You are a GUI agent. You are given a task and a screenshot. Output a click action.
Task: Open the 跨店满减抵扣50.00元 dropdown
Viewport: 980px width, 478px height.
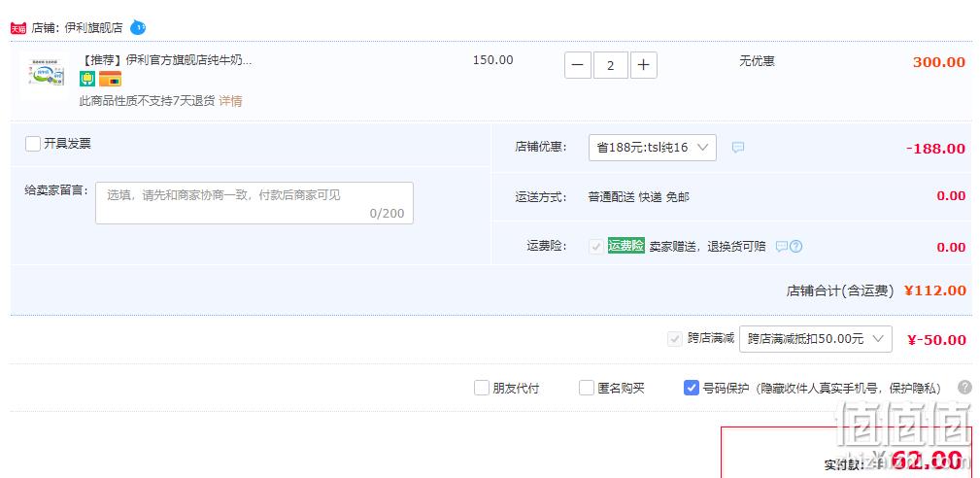tap(816, 339)
